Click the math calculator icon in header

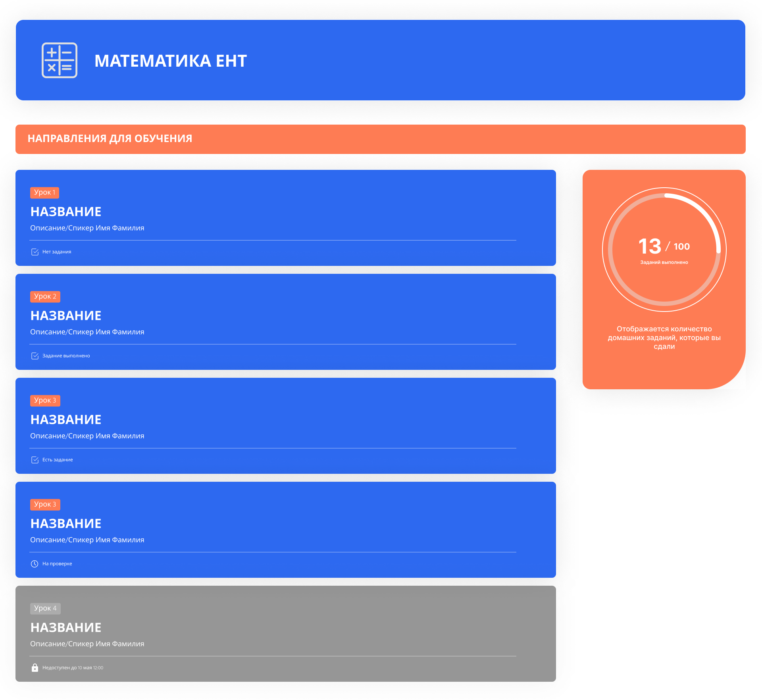[60, 60]
